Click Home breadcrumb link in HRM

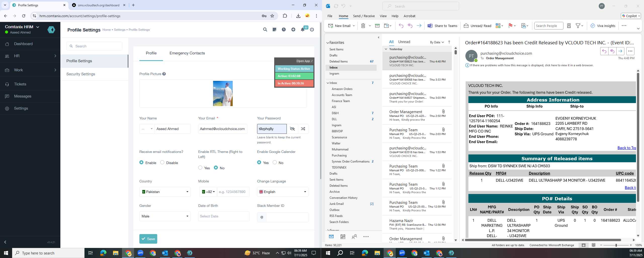[x=106, y=30]
